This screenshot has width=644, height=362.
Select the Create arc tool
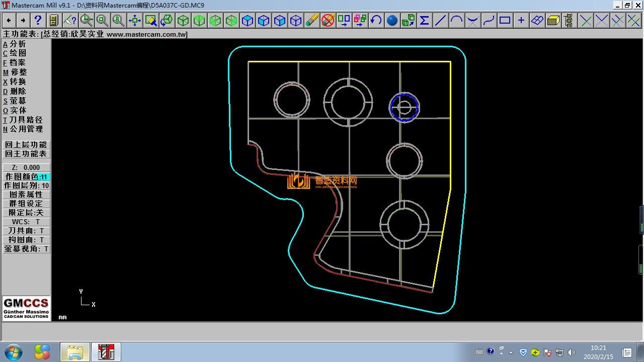click(x=456, y=20)
